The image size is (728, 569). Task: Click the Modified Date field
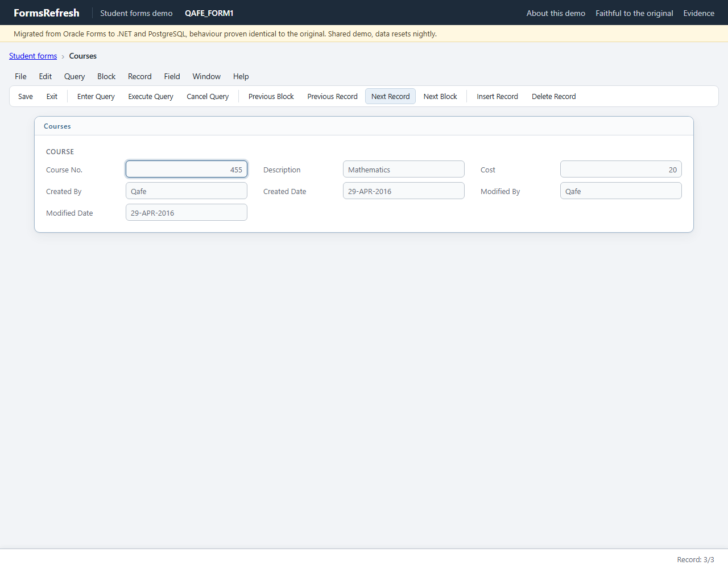click(187, 212)
